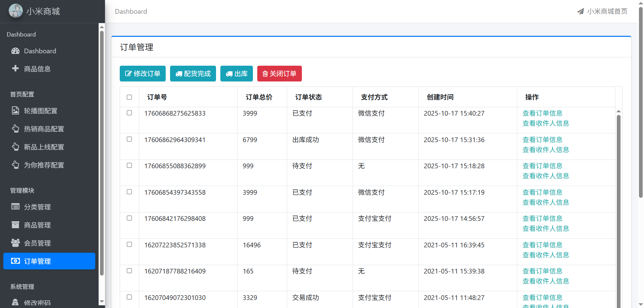Click the 配货完成 button

[193, 73]
